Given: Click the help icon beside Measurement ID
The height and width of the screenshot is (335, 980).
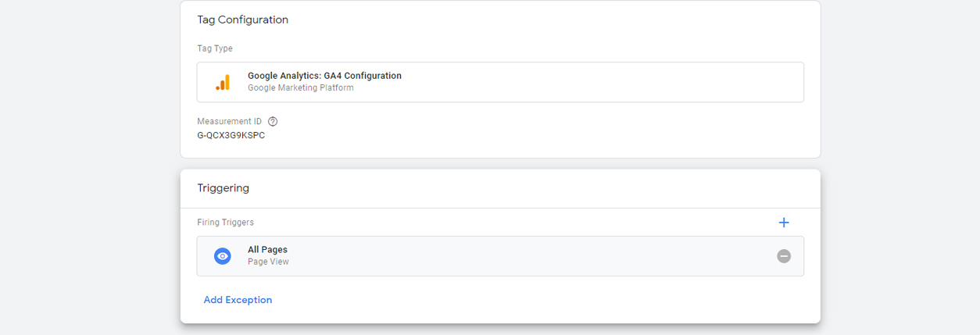Looking at the screenshot, I should (x=273, y=122).
